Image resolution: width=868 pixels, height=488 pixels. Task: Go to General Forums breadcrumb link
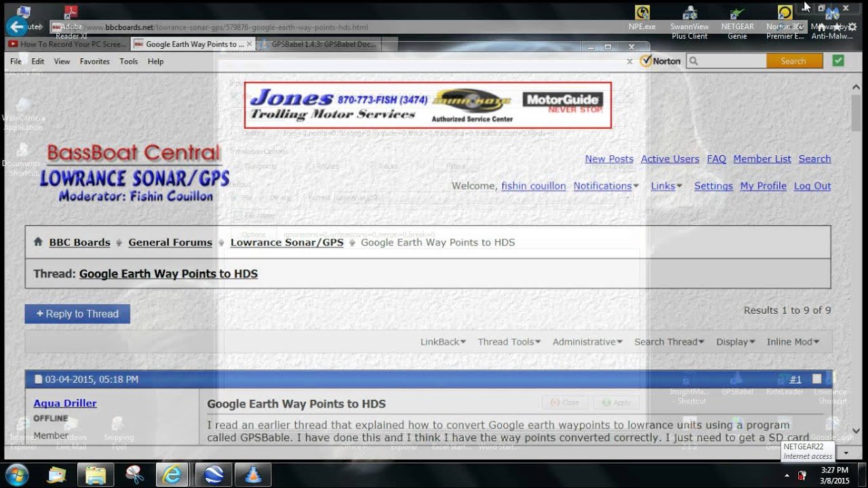point(170,242)
